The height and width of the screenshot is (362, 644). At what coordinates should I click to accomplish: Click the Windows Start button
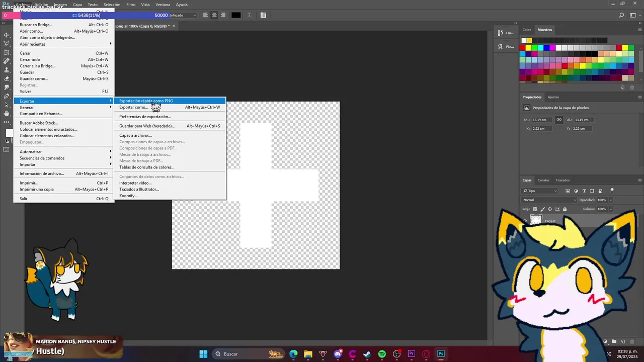pos(203,354)
